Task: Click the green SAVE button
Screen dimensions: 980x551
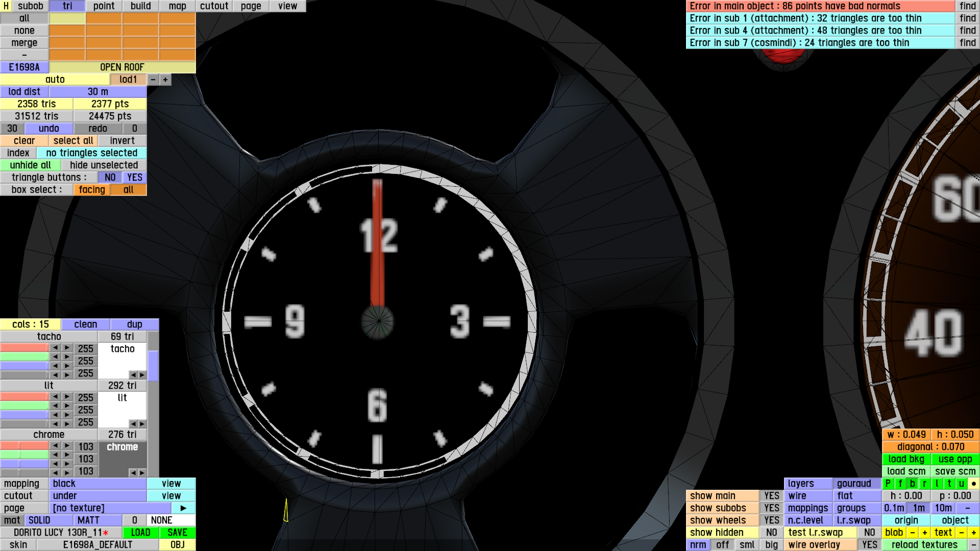Action: point(177,533)
